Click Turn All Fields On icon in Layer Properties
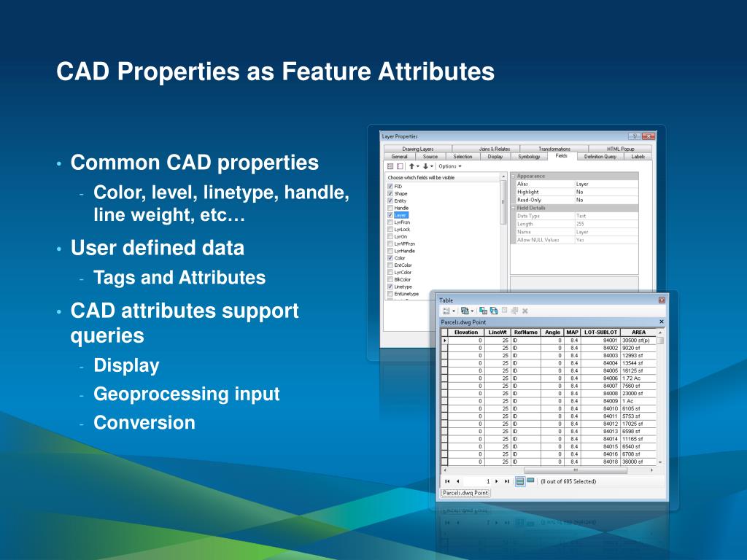 pyautogui.click(x=390, y=166)
